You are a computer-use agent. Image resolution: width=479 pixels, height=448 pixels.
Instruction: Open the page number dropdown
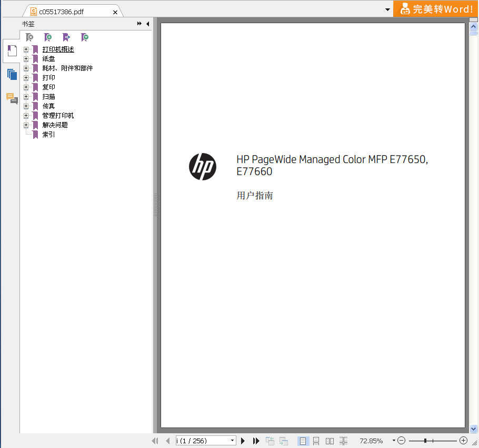232,440
